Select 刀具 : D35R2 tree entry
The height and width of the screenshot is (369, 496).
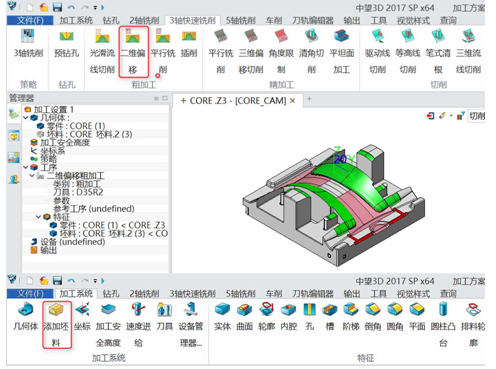(x=78, y=192)
